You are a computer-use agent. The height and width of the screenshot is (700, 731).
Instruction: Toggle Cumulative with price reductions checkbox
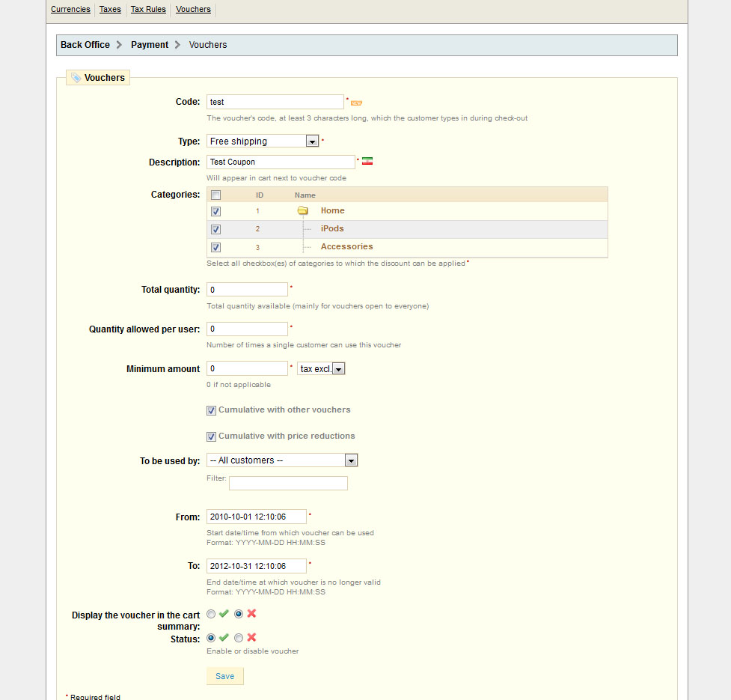pyautogui.click(x=211, y=436)
